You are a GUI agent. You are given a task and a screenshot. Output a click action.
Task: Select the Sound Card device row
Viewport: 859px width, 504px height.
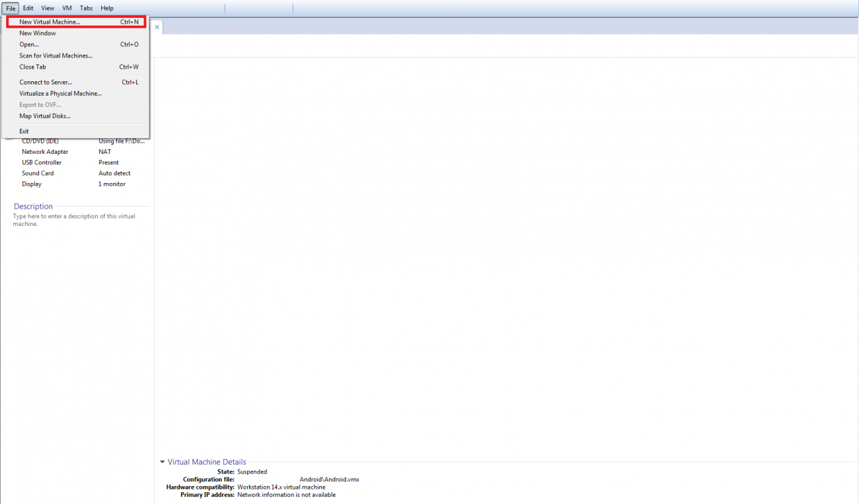(38, 173)
